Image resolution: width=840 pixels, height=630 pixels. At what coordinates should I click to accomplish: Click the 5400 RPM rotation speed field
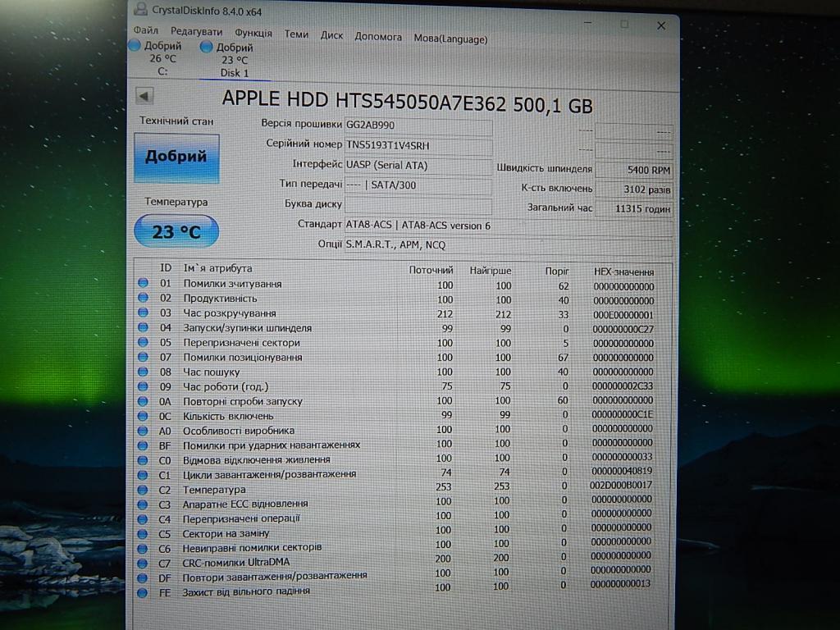click(634, 170)
